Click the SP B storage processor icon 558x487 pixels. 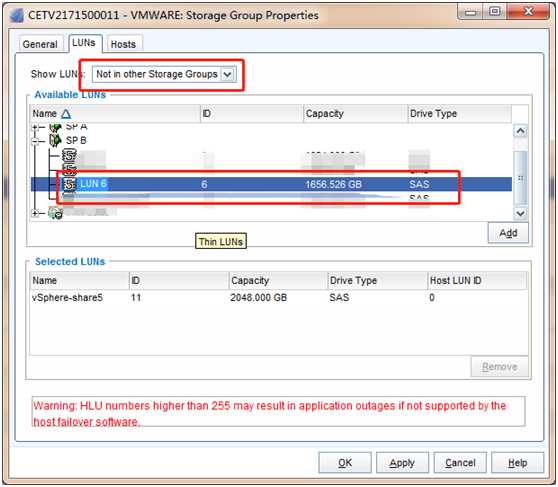(x=55, y=141)
